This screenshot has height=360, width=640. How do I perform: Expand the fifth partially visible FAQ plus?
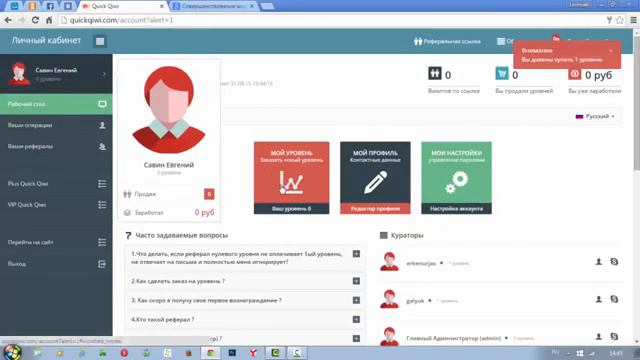click(356, 339)
